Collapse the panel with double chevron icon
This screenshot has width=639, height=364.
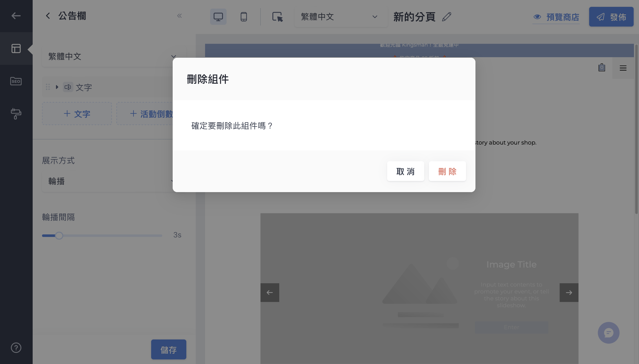(179, 16)
